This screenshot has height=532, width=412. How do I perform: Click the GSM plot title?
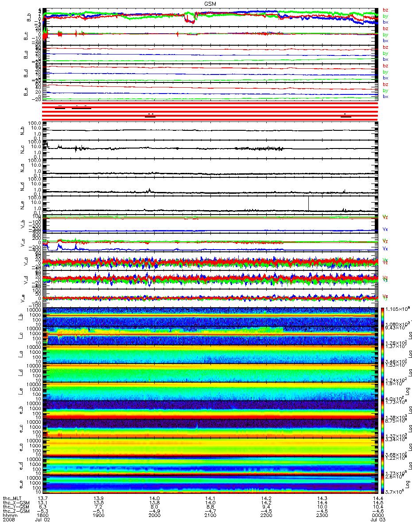coord(210,4)
